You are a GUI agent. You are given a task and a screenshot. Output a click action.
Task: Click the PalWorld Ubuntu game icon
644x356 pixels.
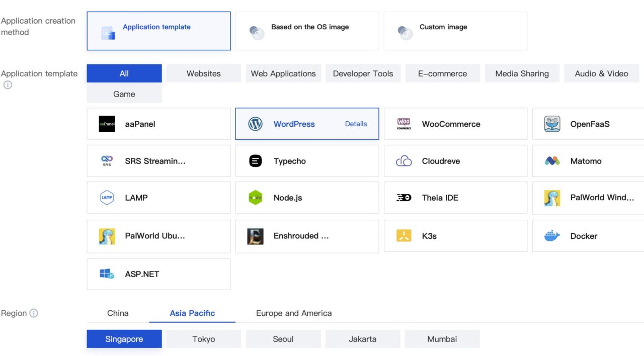point(107,236)
